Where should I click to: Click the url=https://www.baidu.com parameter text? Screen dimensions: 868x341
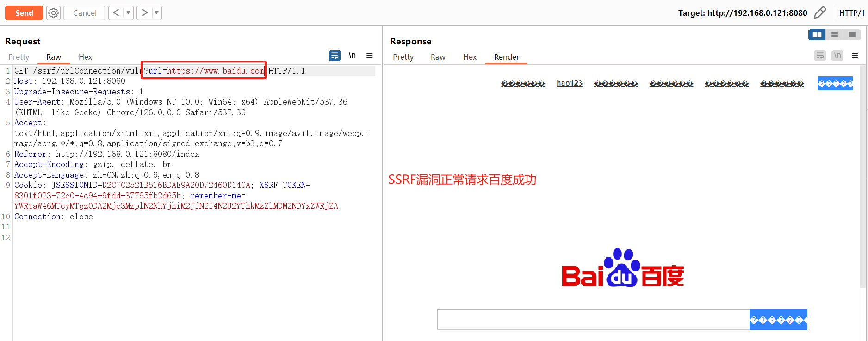pos(206,71)
